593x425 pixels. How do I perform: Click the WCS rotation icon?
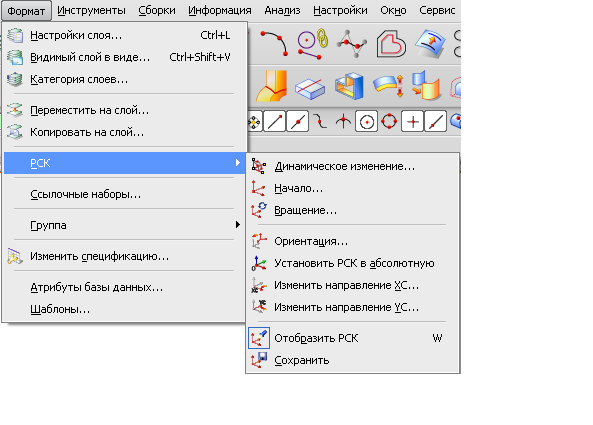pyautogui.click(x=259, y=210)
